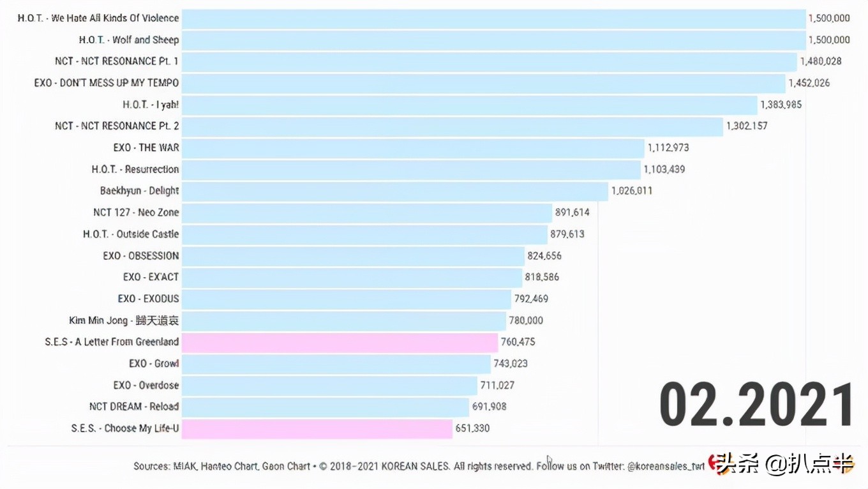The height and width of the screenshot is (489, 868).
Task: Select the EXO OBSESSION bar
Action: point(353,256)
